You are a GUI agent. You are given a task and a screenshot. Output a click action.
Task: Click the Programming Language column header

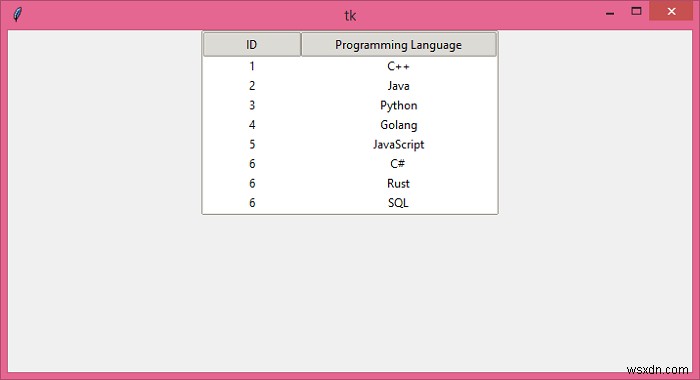[x=399, y=44]
